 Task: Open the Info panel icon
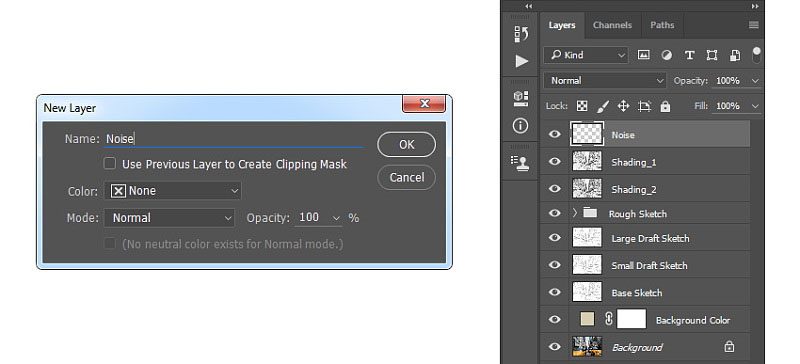point(520,126)
